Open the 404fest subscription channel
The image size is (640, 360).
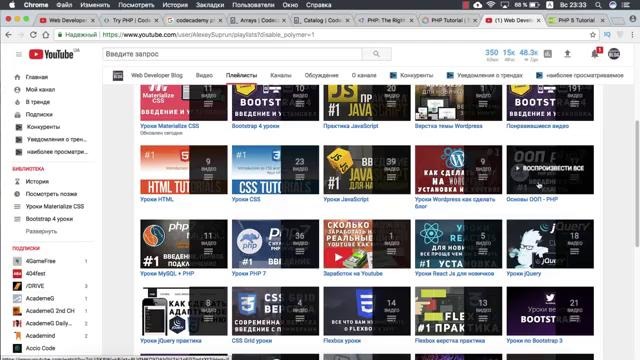click(36, 273)
